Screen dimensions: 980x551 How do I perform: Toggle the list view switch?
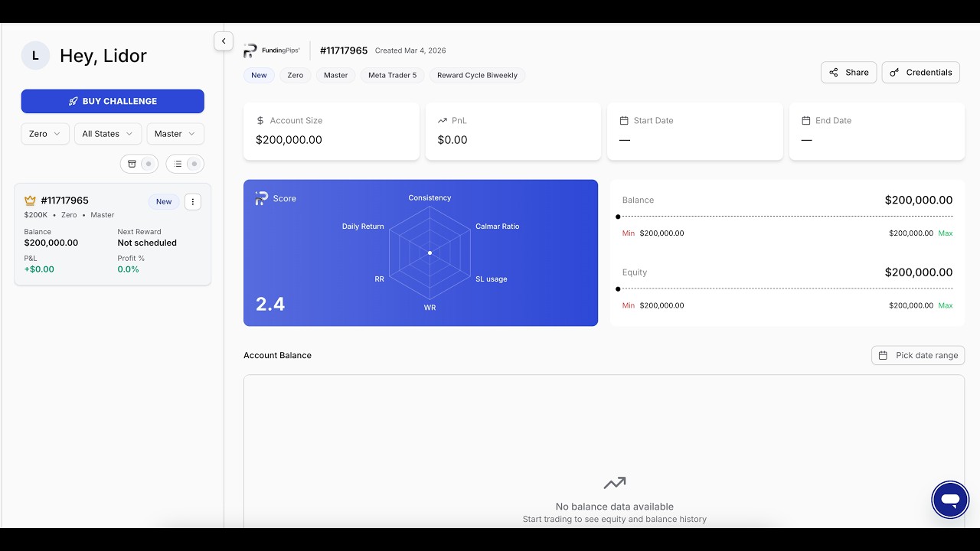[x=185, y=164]
